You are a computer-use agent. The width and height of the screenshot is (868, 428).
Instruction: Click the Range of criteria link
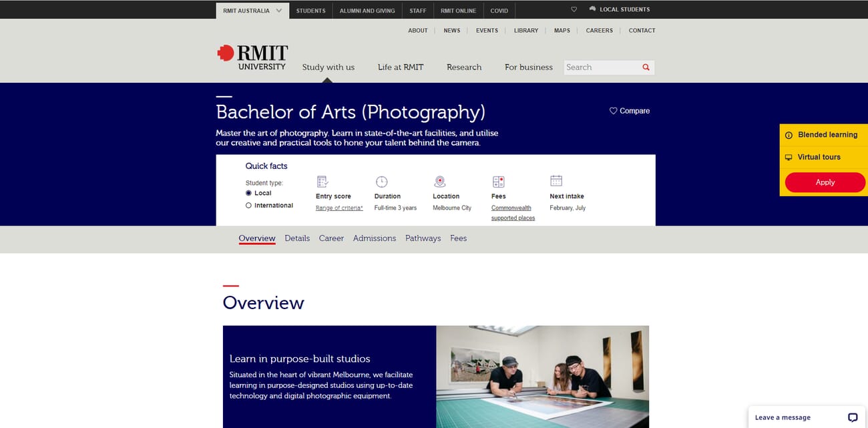pyautogui.click(x=339, y=208)
